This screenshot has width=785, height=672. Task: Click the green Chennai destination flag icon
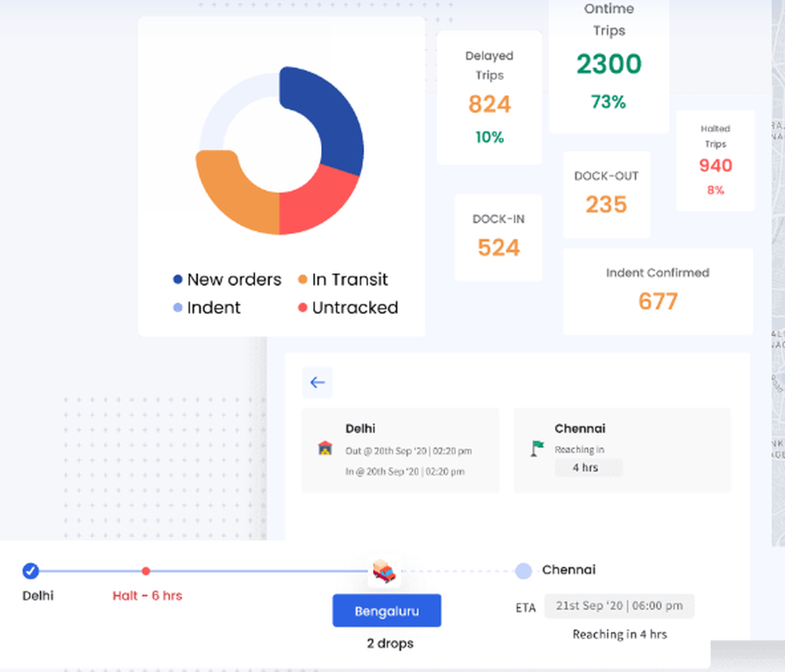point(537,447)
